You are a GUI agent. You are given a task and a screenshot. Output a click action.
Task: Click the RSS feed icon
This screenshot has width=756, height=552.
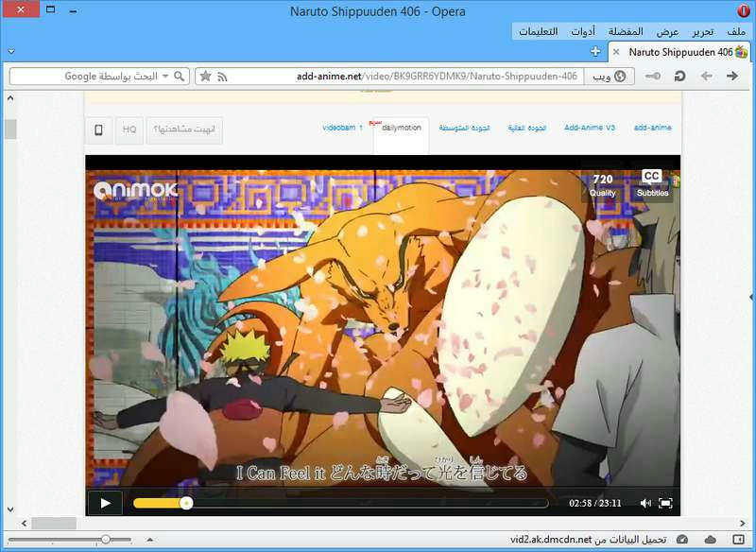click(222, 77)
